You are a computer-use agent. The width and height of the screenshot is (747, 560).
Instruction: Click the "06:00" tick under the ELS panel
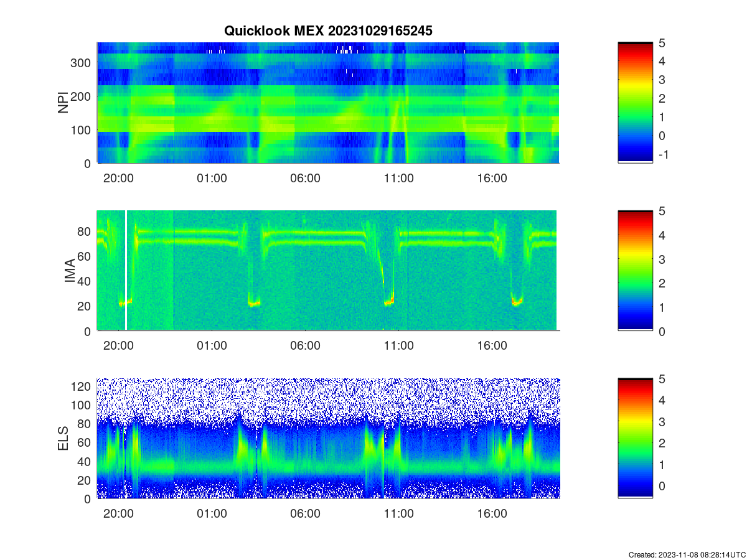pos(305,514)
